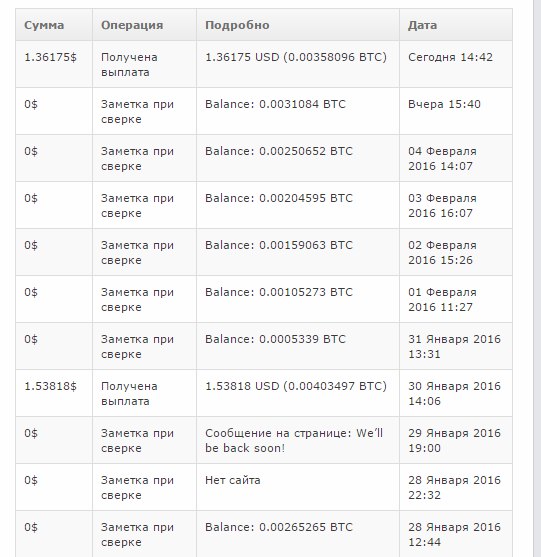Select the 1.53818$ amount cell
Screen dimensions: 541x557
point(54,393)
